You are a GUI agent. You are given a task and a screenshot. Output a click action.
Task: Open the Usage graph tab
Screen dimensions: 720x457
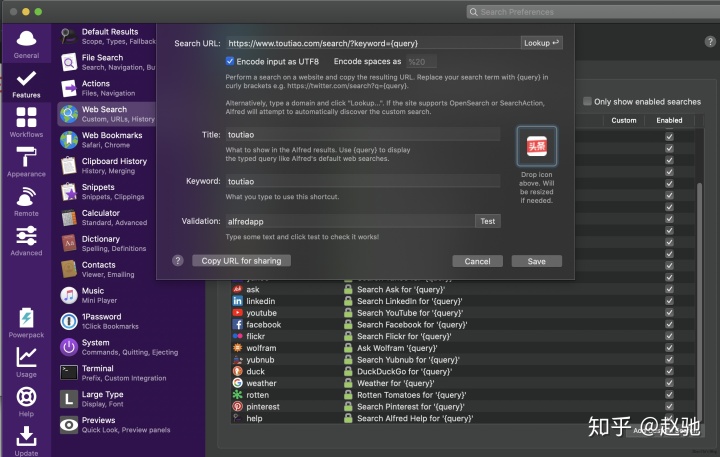point(26,362)
